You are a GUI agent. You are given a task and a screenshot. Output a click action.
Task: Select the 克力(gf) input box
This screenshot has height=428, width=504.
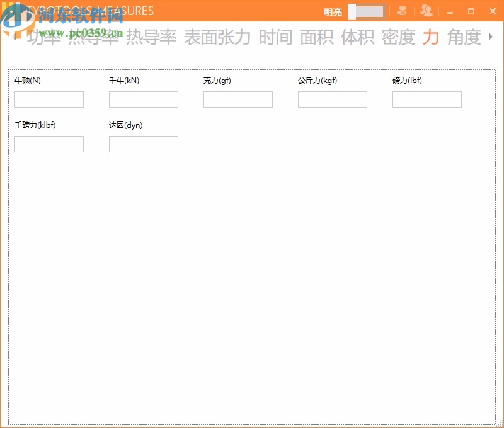tap(238, 99)
